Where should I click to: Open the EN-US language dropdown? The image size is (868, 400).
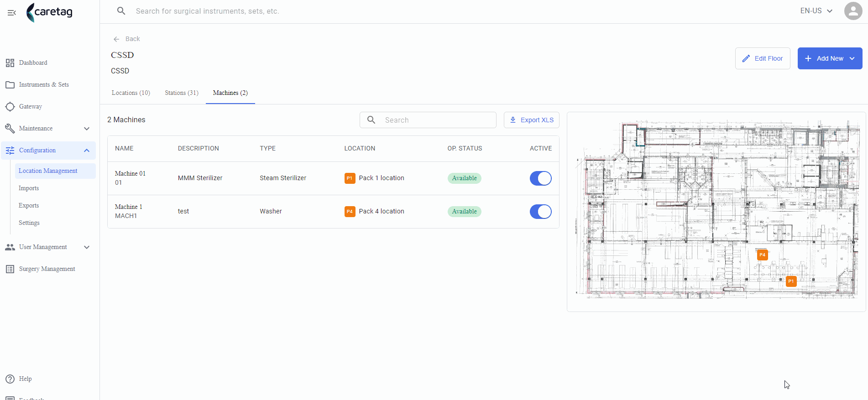[x=816, y=11]
